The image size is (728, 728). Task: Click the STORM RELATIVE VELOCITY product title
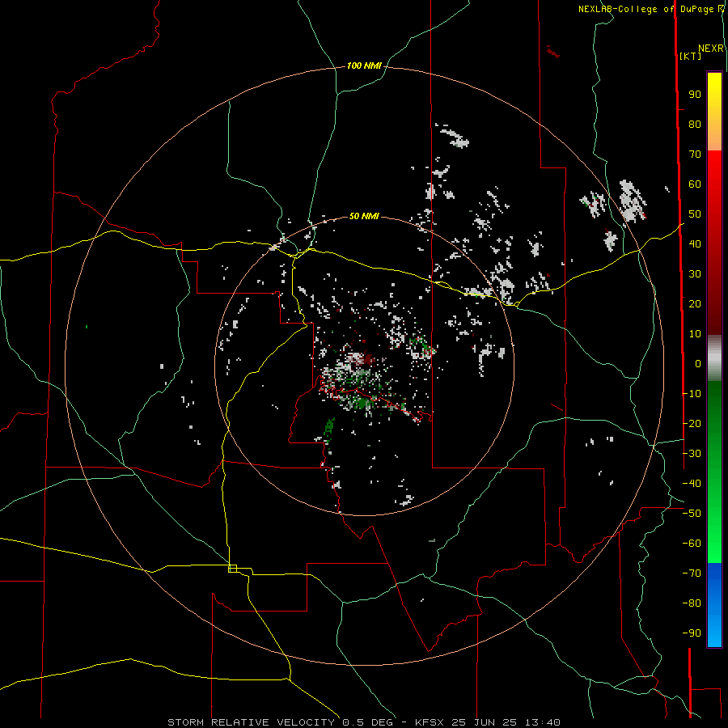coord(252,722)
